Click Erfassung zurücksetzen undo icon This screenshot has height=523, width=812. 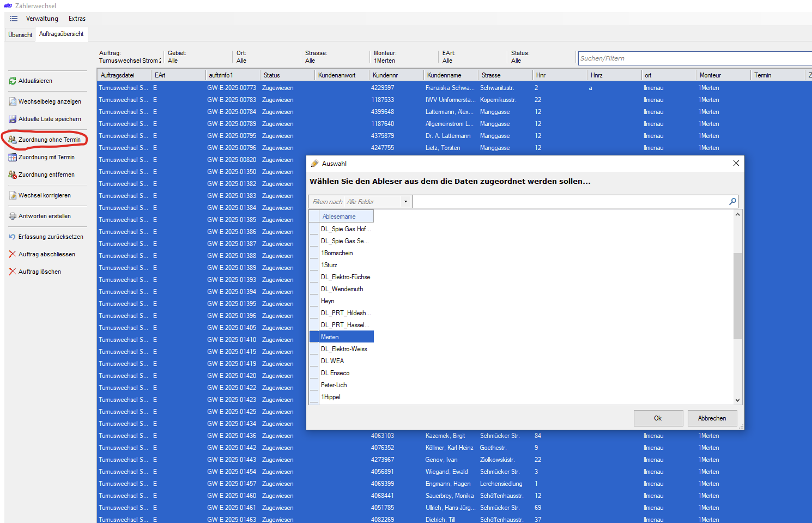click(x=13, y=237)
